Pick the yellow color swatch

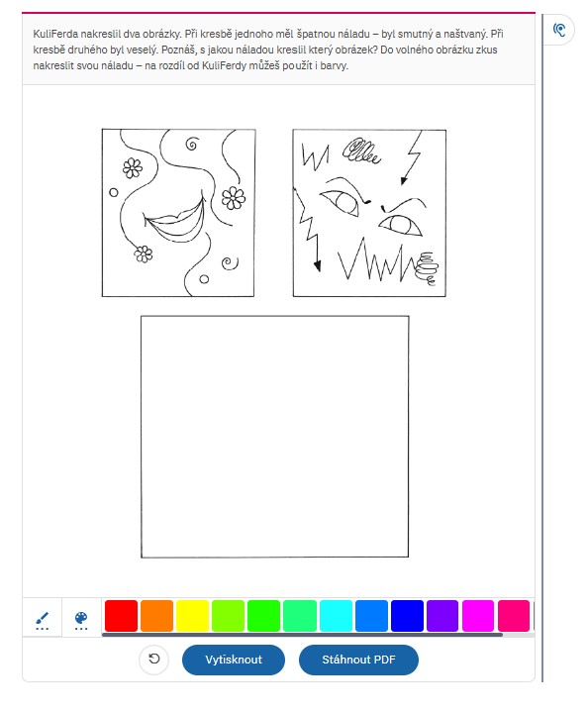[192, 616]
